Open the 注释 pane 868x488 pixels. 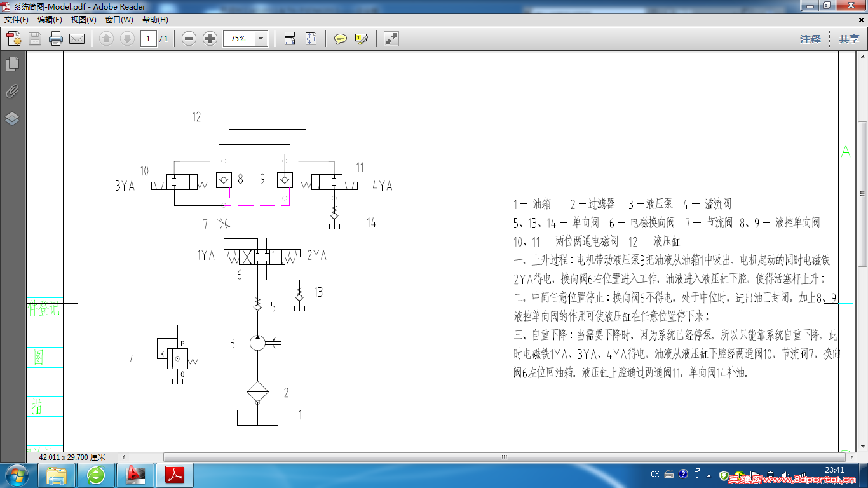click(810, 38)
